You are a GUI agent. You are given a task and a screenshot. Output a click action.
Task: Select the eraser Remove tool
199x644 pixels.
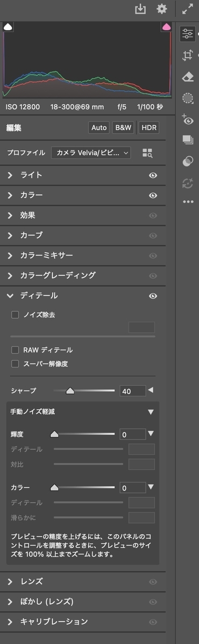(188, 77)
